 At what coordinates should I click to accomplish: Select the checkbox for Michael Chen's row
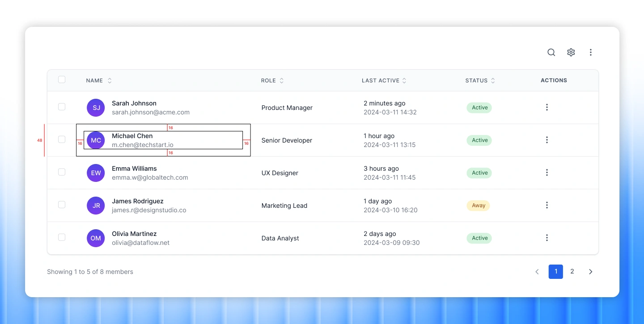pos(62,139)
